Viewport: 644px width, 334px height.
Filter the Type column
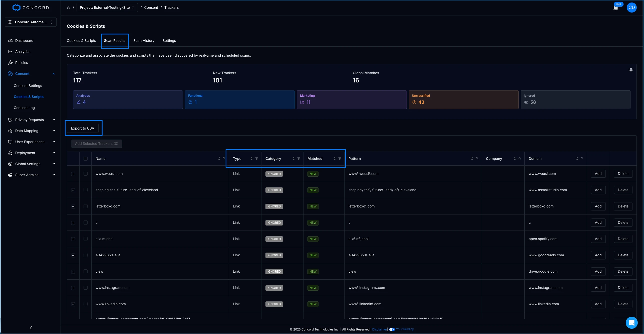pos(257,159)
